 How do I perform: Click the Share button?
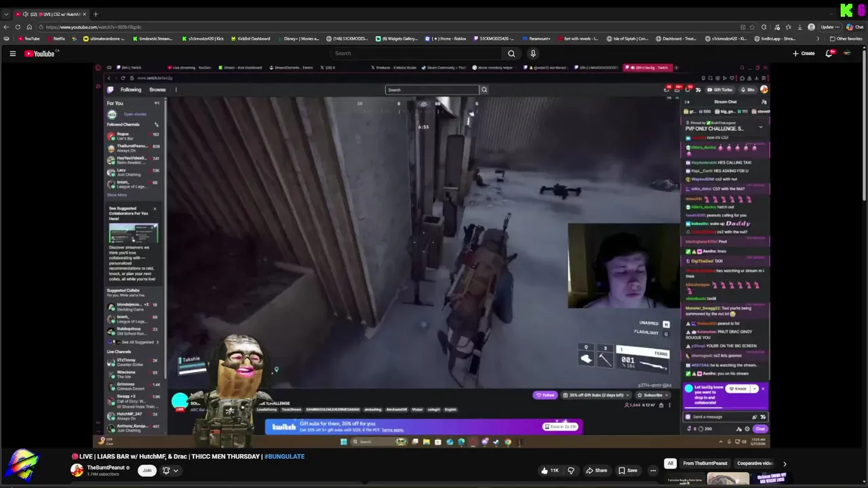point(596,470)
